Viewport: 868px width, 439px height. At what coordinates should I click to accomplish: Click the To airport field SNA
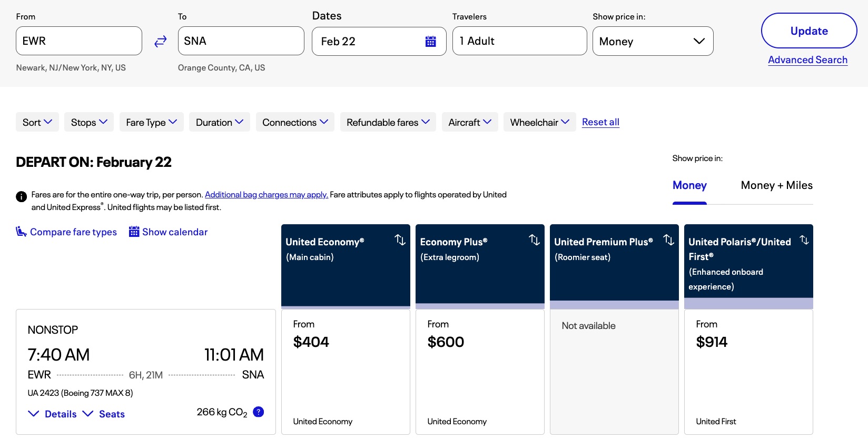[241, 41]
